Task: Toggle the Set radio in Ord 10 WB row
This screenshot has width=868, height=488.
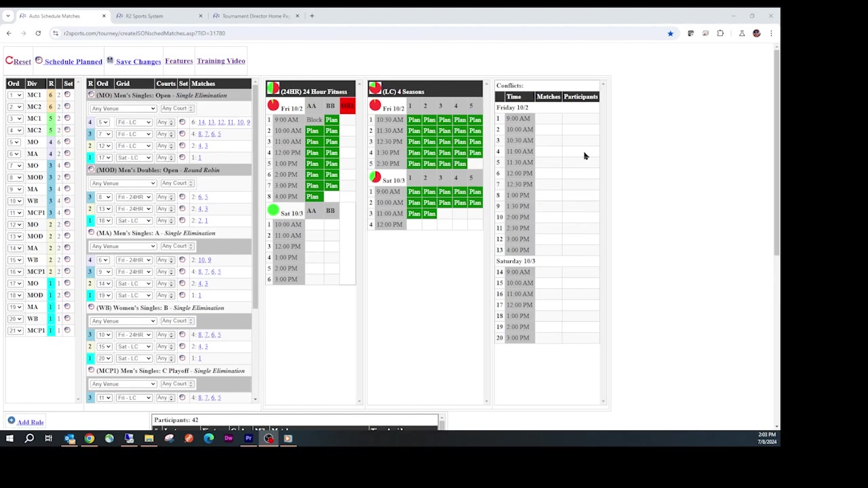Action: click(67, 201)
